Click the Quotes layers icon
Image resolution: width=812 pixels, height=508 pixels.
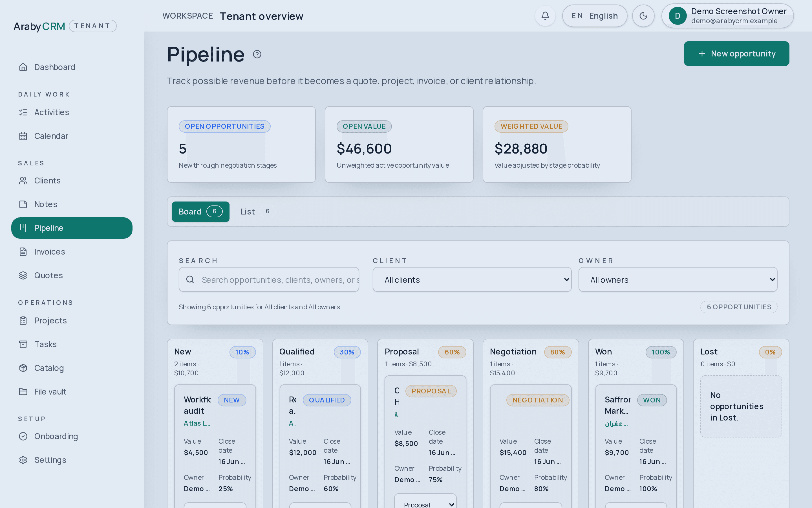pyautogui.click(x=23, y=275)
